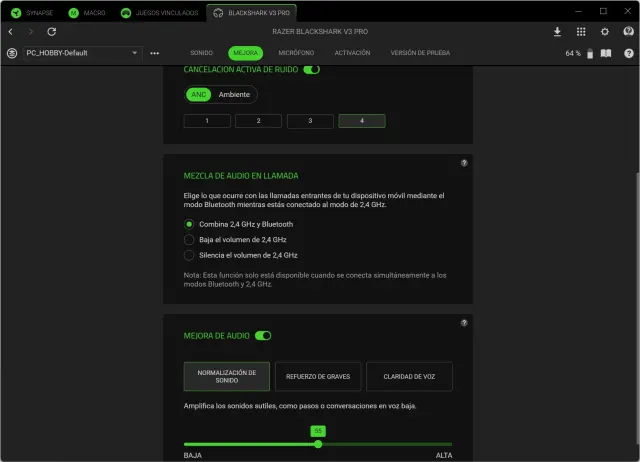Open help for Mejora de Audio section
This screenshot has height=462, width=640.
464,323
